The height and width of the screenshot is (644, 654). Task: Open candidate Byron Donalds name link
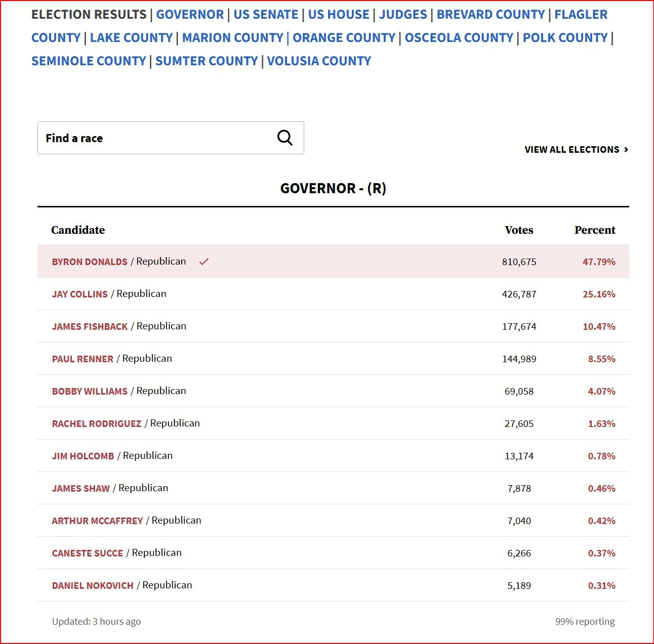pos(90,262)
